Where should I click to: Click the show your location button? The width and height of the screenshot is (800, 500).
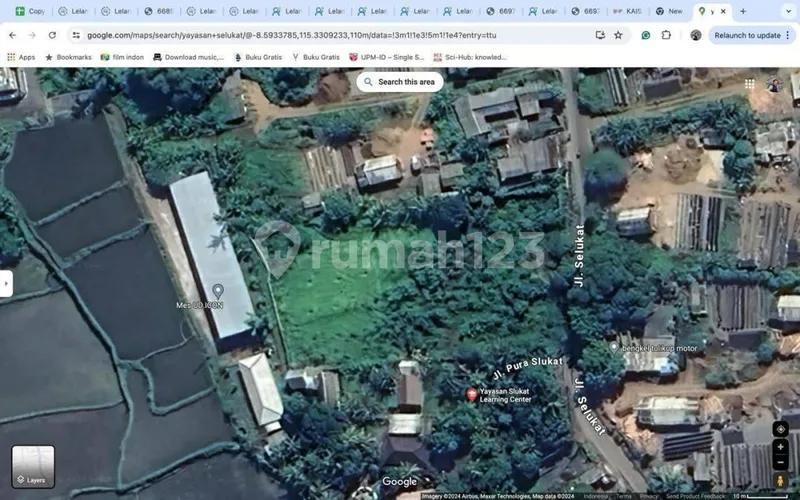[x=781, y=429]
